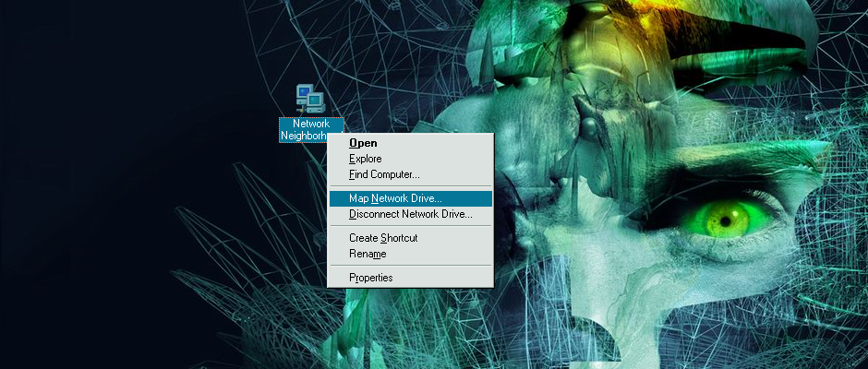Choose Explore from the context menu
Image resolution: width=868 pixels, height=369 pixels.
(410, 159)
